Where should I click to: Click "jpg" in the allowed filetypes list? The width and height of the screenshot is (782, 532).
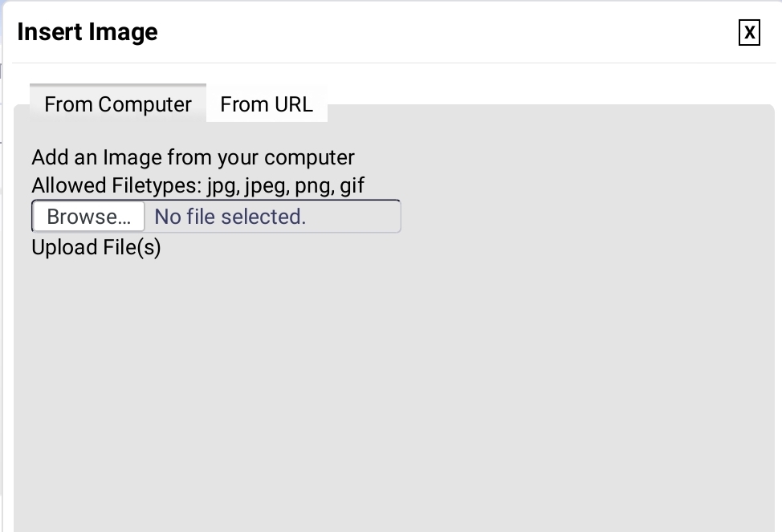click(221, 186)
